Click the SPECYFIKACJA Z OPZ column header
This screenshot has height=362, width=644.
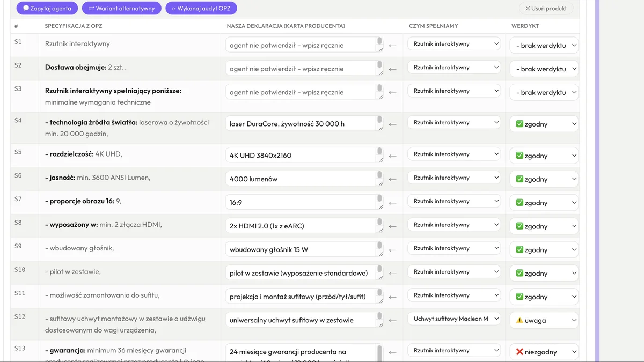pos(74,26)
